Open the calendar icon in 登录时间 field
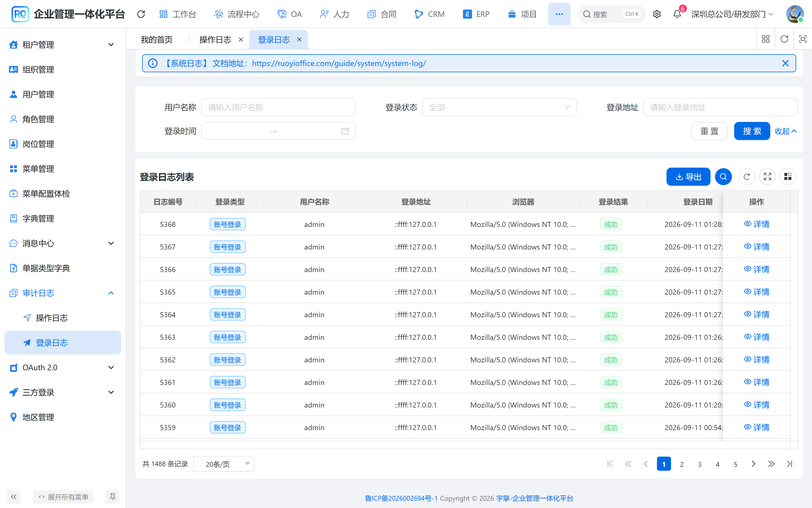This screenshot has width=812, height=508. point(345,131)
